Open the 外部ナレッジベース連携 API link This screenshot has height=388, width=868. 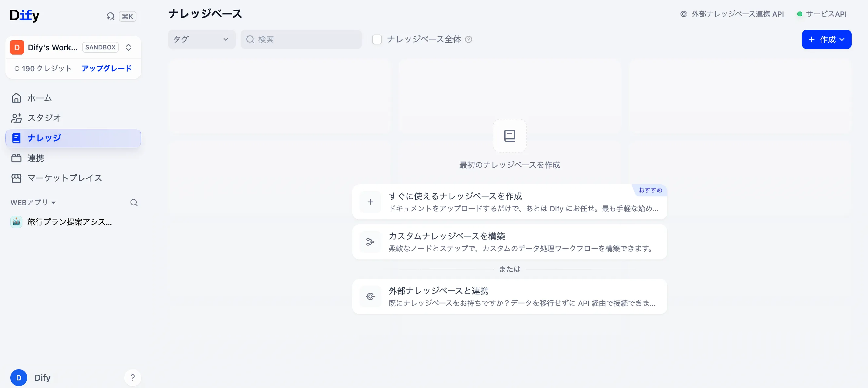pos(732,14)
